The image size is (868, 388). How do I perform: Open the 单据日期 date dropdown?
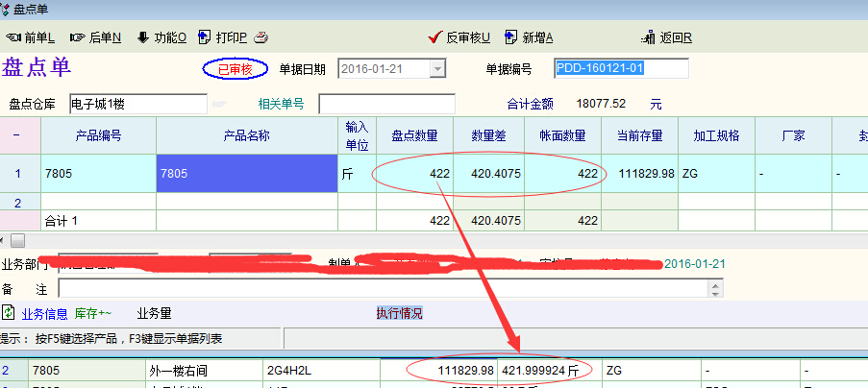(438, 68)
